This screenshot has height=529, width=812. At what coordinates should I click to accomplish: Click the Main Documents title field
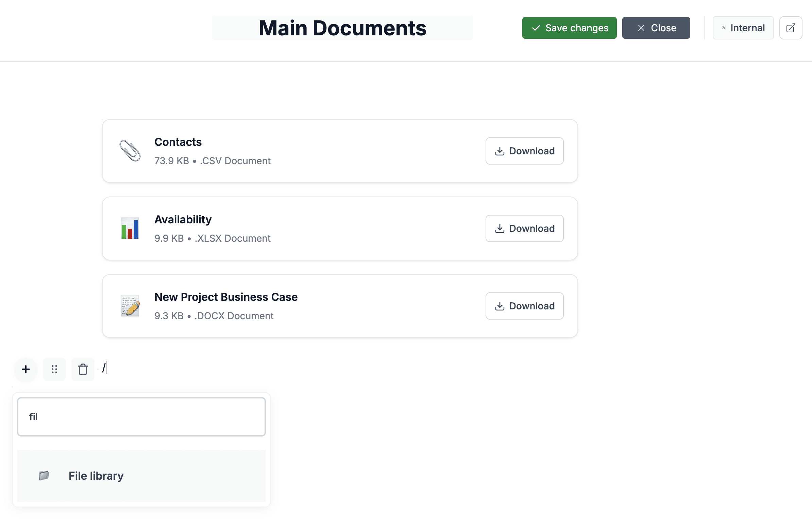342,28
